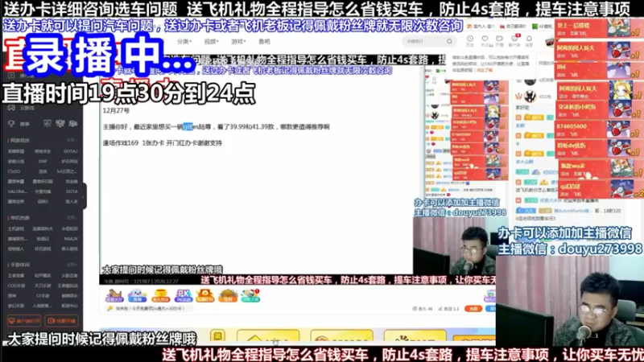Expand 全部 next to 网游竞技 section
Screen dimensions: 644x362
pos(72,140)
